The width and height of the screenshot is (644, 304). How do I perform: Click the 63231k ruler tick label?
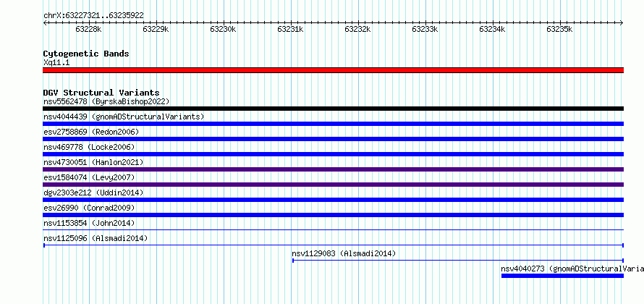click(x=291, y=29)
